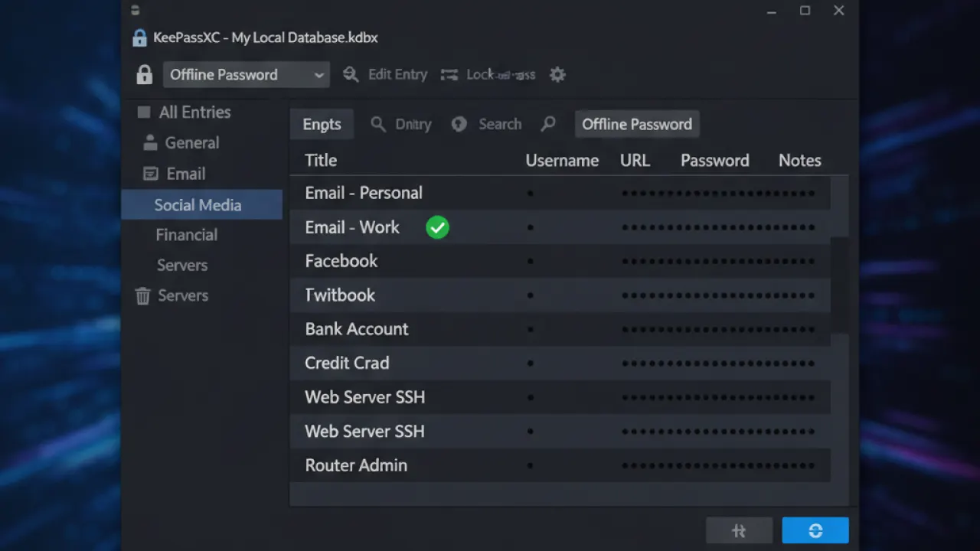Click the General group person icon
980x551 pixels.
pos(150,142)
